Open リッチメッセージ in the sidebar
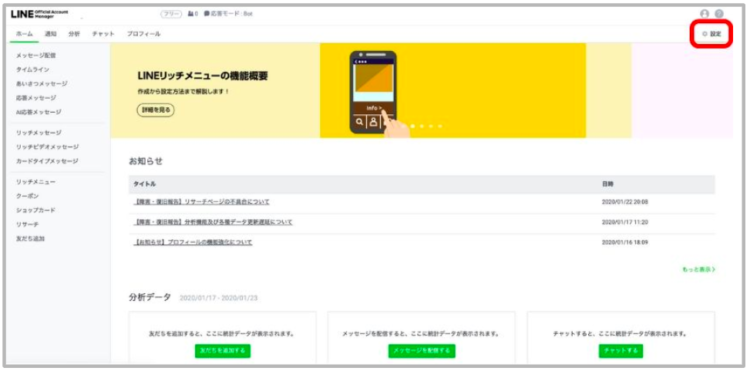This screenshot has width=750, height=371. (38, 132)
